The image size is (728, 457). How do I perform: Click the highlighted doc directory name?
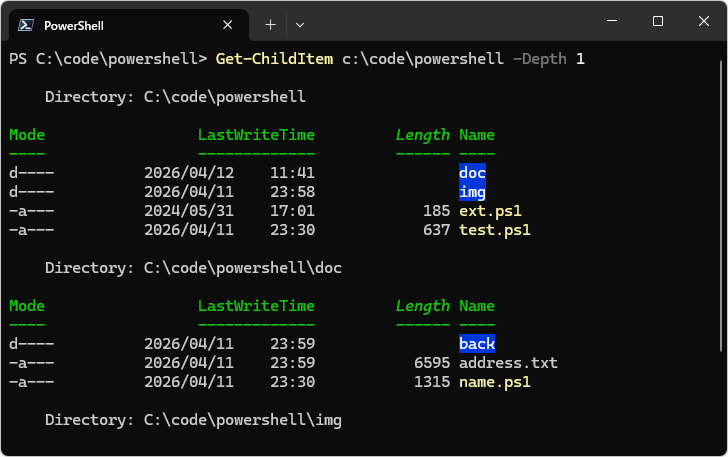(472, 173)
